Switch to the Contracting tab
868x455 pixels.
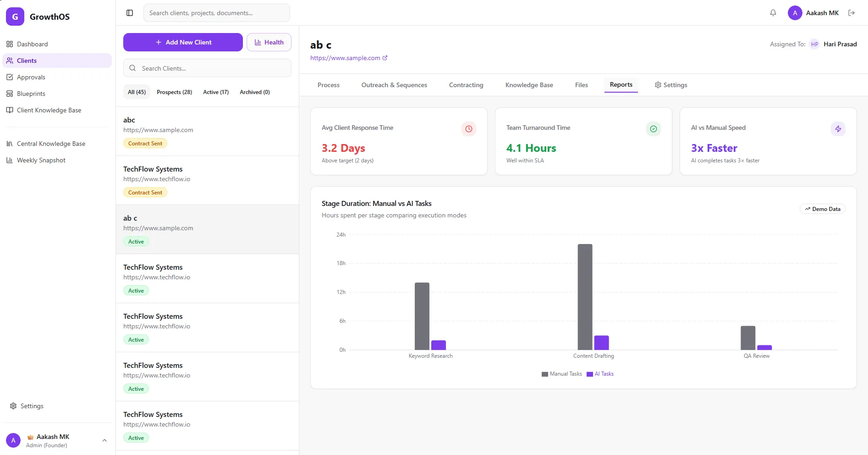(466, 85)
